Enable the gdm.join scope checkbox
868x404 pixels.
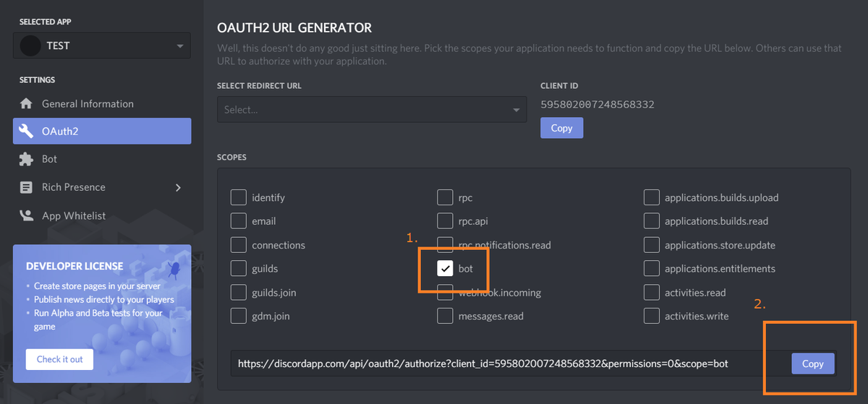click(x=239, y=316)
